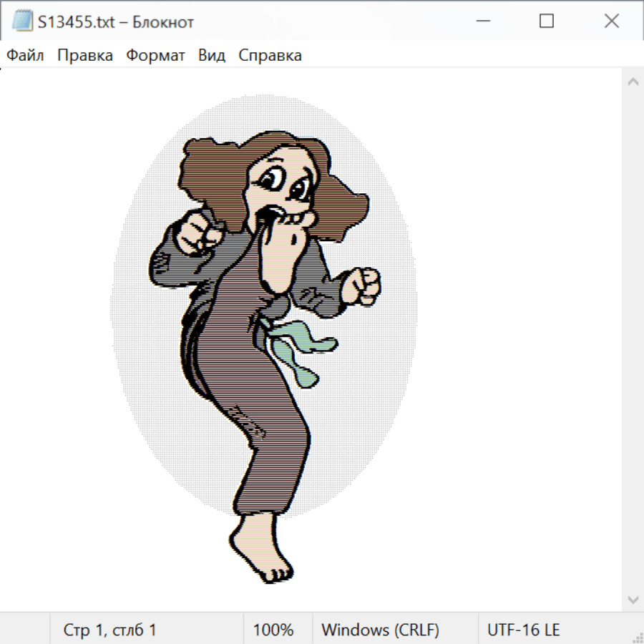Click the resize grip in the window corner
The height and width of the screenshot is (644, 644).
[638, 638]
